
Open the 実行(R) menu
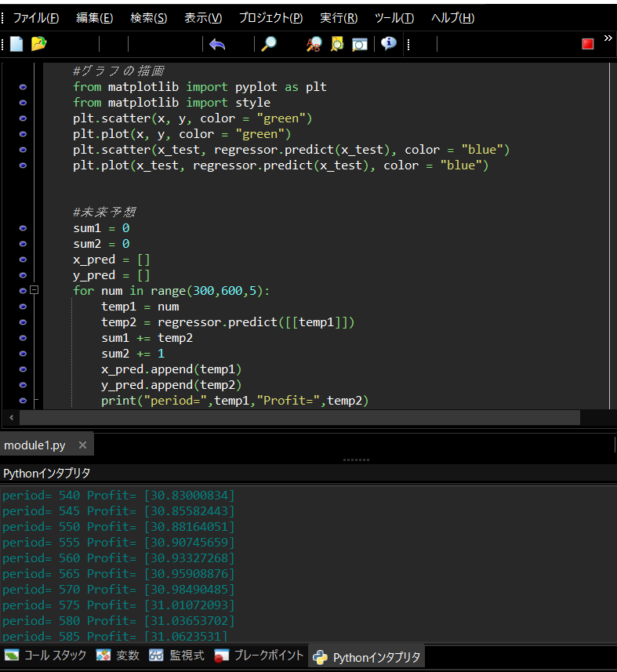coord(339,18)
